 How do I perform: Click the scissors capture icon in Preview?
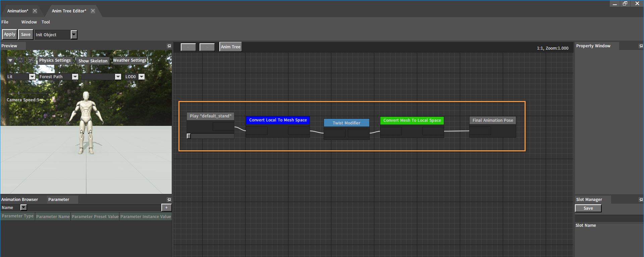click(x=31, y=60)
